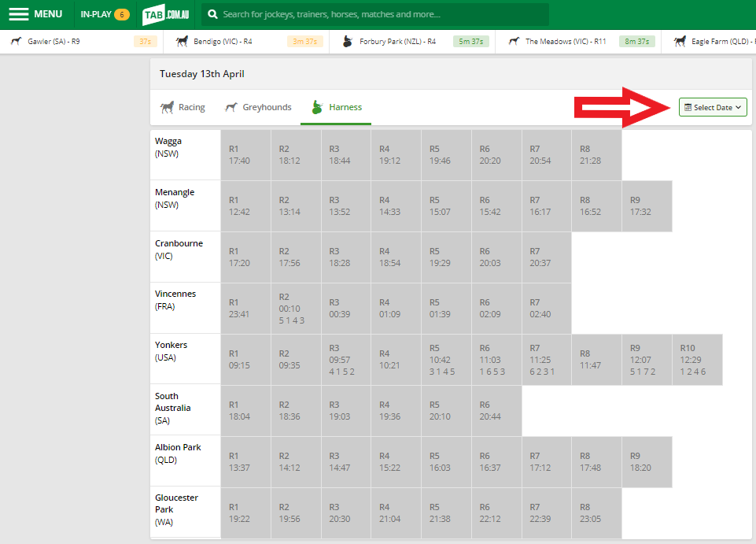
Task: Switch to the Racing tab
Action: click(183, 108)
